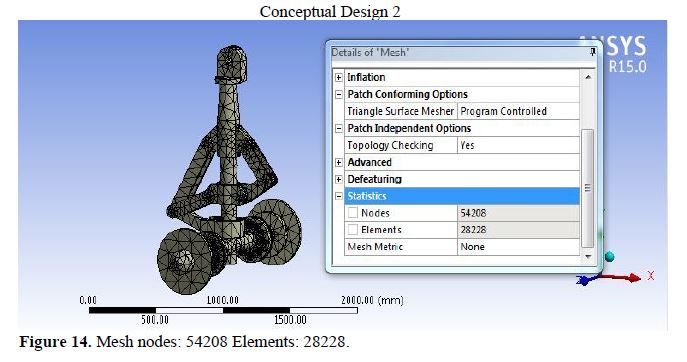Screen dimensions: 687x362
Task: Click the Triangle Surface Mesher label
Action: pos(400,111)
